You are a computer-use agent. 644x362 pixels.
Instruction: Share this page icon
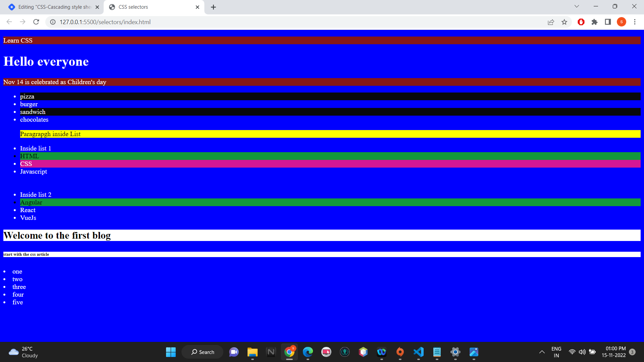pos(551,22)
